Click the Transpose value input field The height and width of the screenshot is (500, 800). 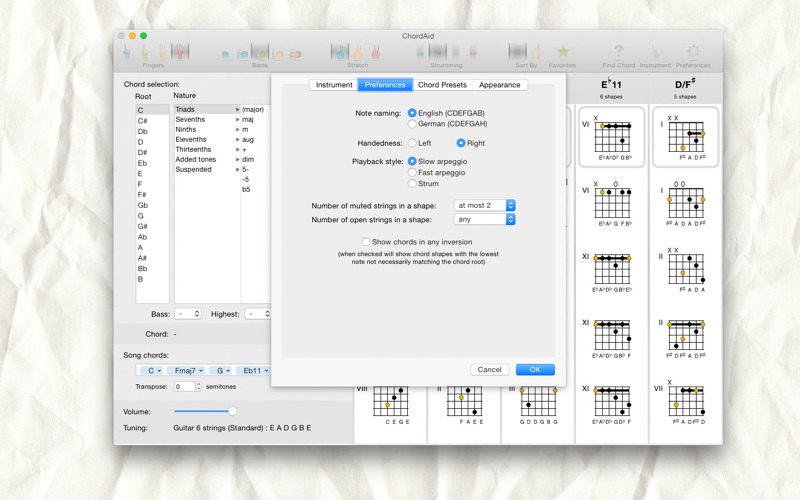tap(185, 387)
